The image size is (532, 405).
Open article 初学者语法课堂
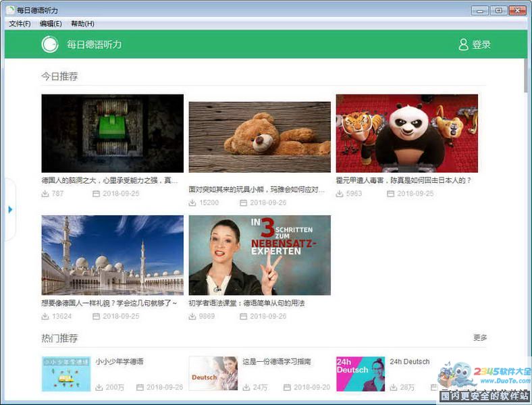[246, 303]
